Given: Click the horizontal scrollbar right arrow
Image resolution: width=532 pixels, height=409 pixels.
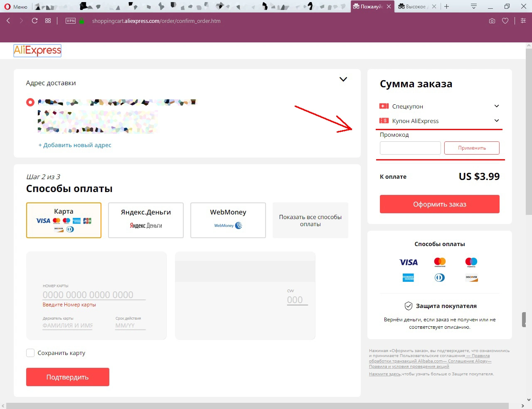Looking at the screenshot, I should pos(522,406).
